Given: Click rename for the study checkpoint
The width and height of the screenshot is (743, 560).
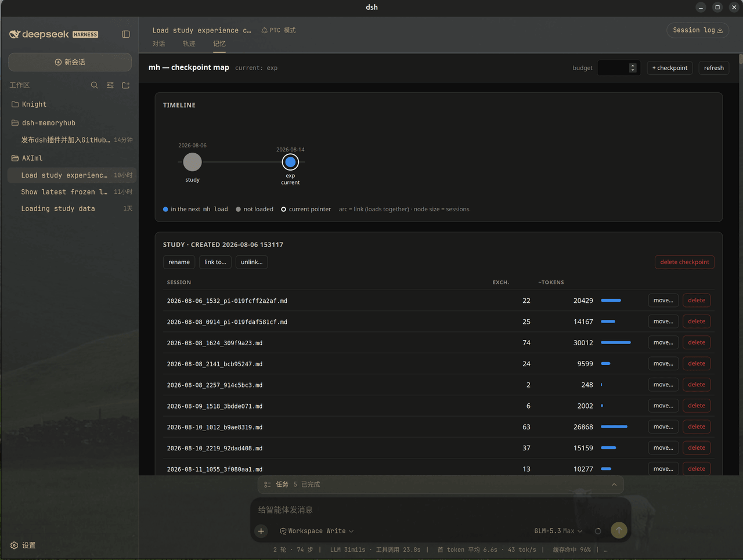Looking at the screenshot, I should (179, 262).
